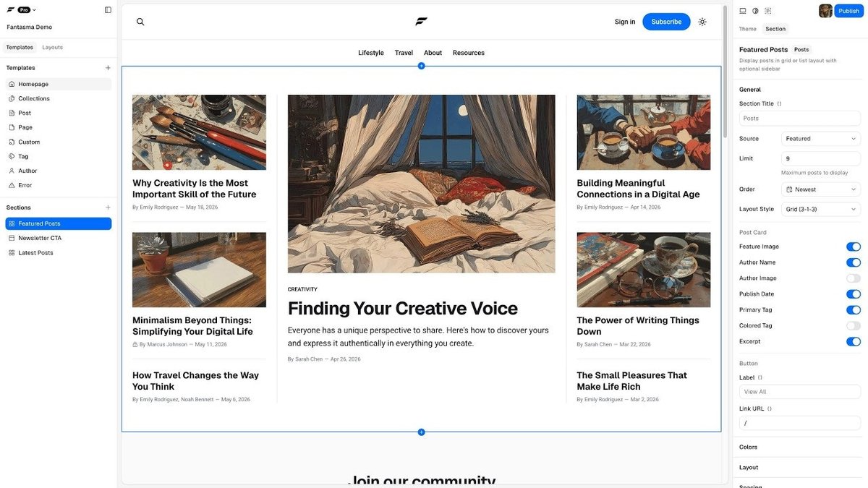868x488 pixels.
Task: Open the Lifestyle nav menu item
Action: (371, 53)
